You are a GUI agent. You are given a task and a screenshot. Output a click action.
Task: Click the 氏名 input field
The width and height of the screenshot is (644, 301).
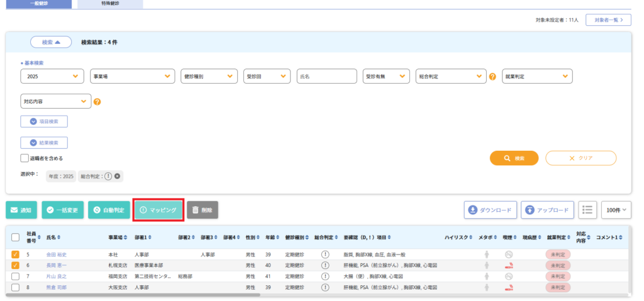[x=326, y=76]
